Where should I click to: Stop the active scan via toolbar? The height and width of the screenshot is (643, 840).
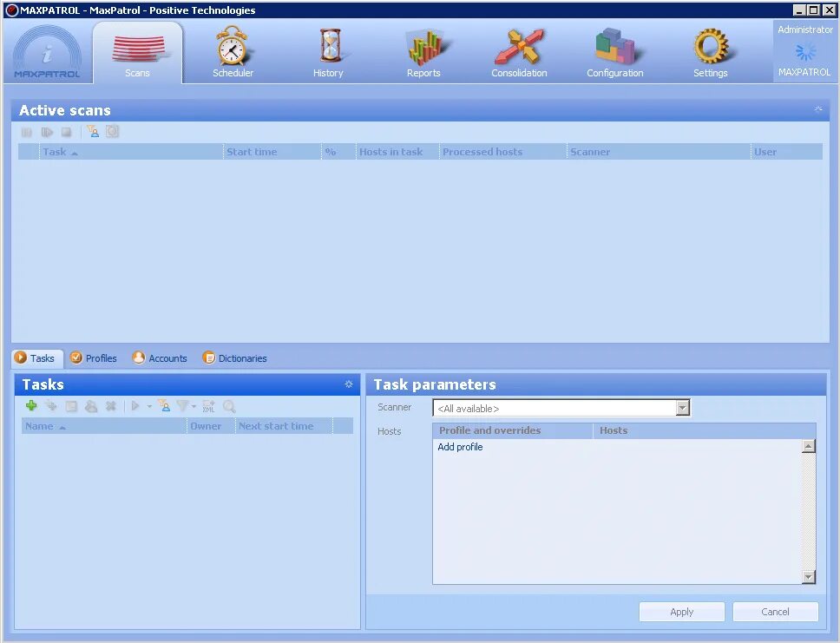[x=67, y=132]
